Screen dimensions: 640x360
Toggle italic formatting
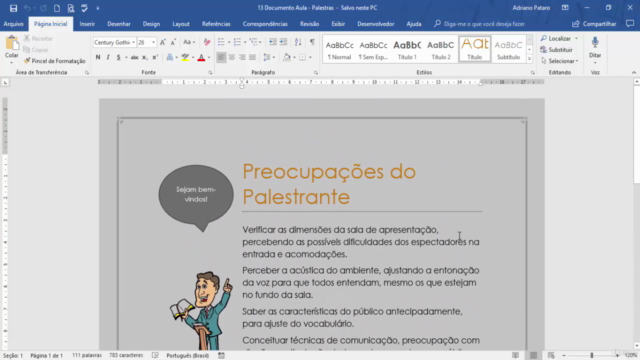tap(108, 58)
